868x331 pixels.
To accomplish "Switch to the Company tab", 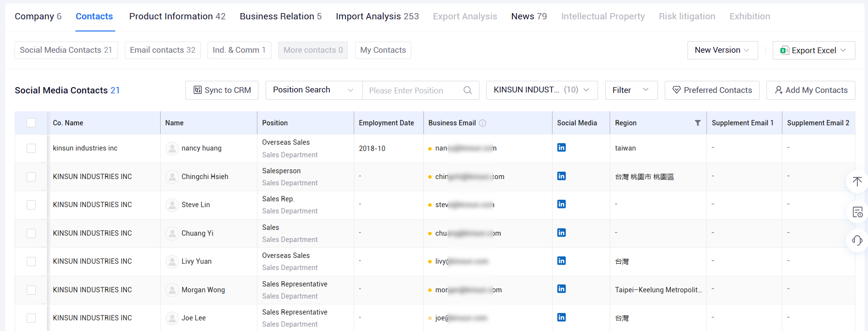I will click(38, 16).
